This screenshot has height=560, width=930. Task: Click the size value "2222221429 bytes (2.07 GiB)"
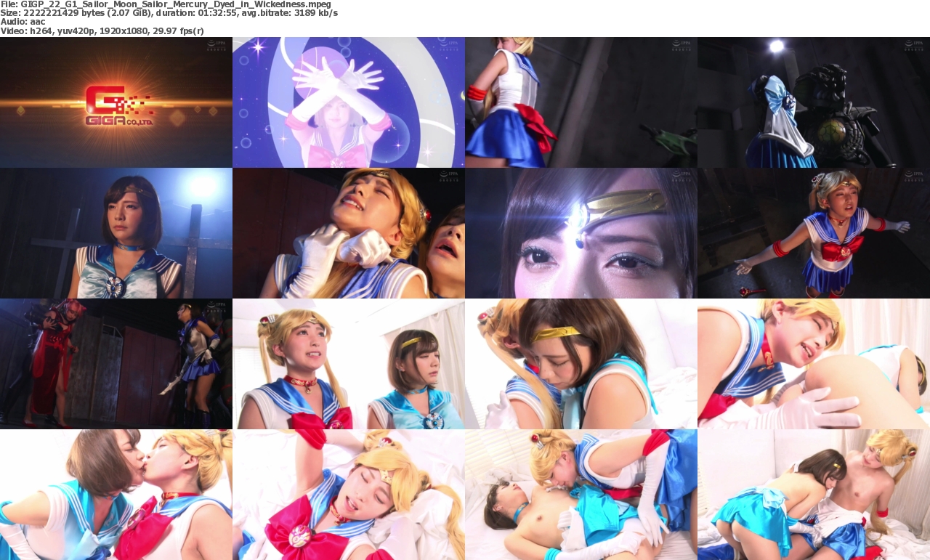[86, 13]
